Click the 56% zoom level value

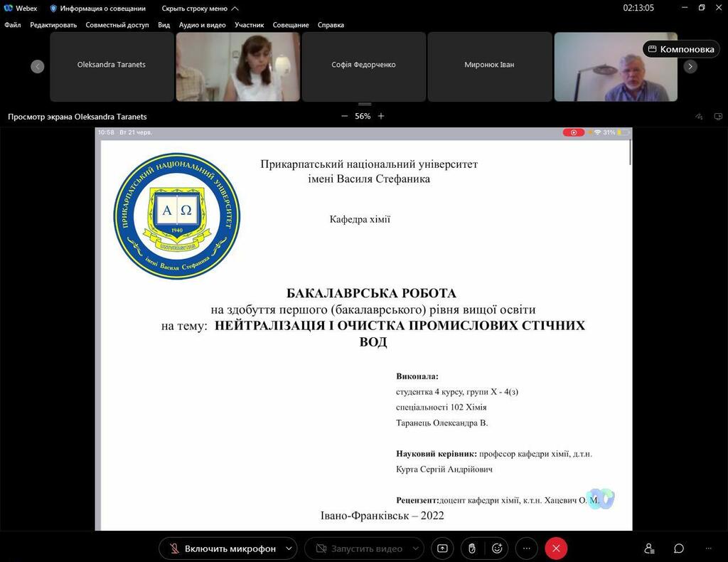pyautogui.click(x=363, y=116)
